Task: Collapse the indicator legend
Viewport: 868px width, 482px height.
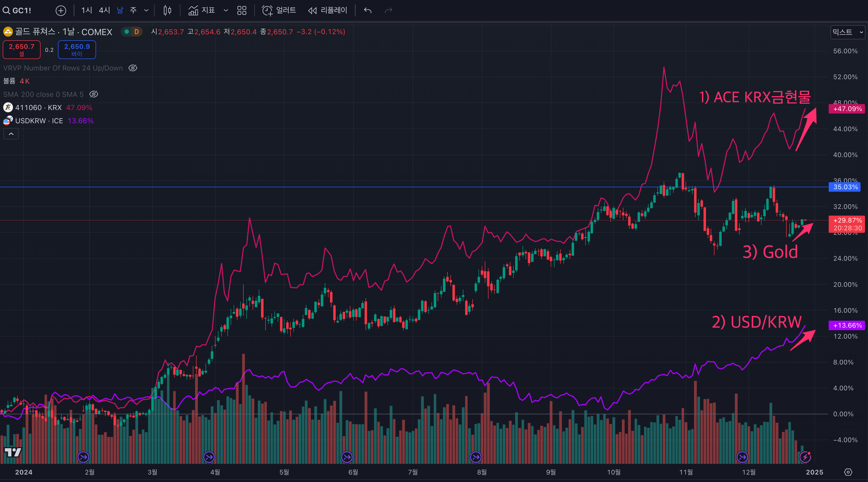Action: (11, 134)
